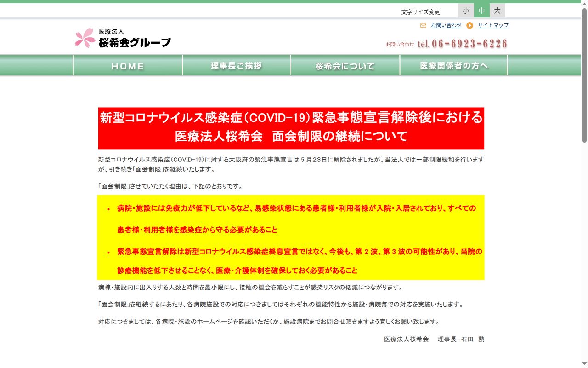Image resolution: width=588 pixels, height=368 pixels.
Task: Click the scrollbar down arrow
Action: 584,364
